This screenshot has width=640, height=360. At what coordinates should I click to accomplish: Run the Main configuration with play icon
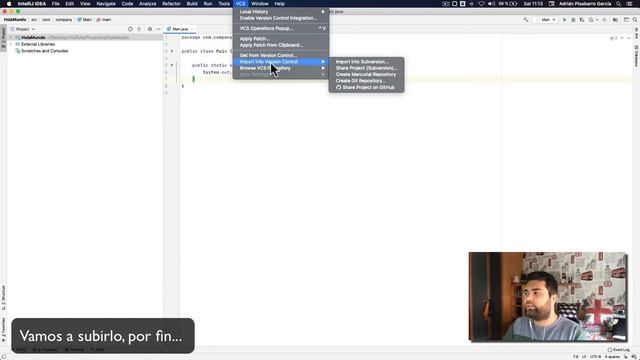point(564,20)
